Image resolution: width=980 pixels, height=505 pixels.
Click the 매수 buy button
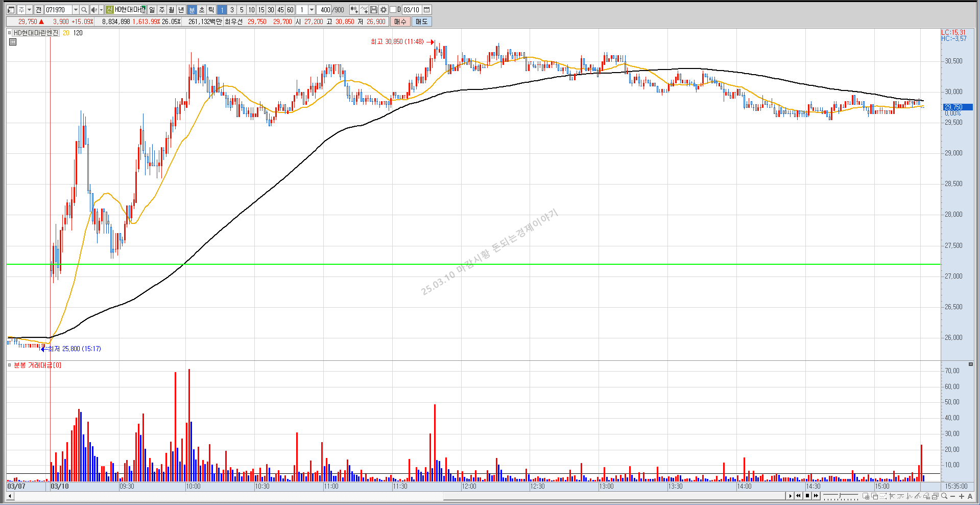400,21
